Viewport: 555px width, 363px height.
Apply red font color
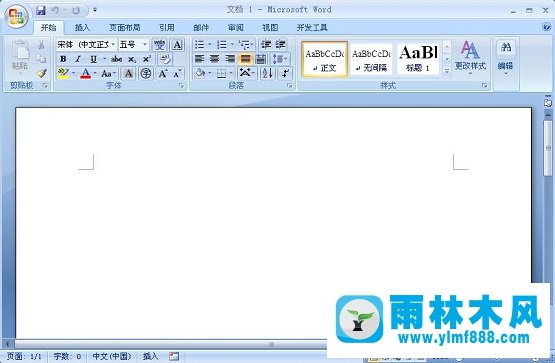[86, 73]
